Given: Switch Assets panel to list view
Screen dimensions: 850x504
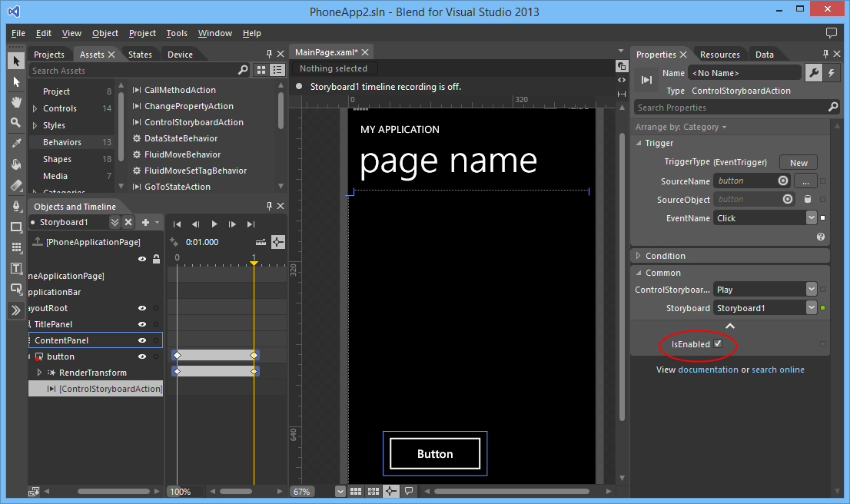Looking at the screenshot, I should tap(277, 70).
